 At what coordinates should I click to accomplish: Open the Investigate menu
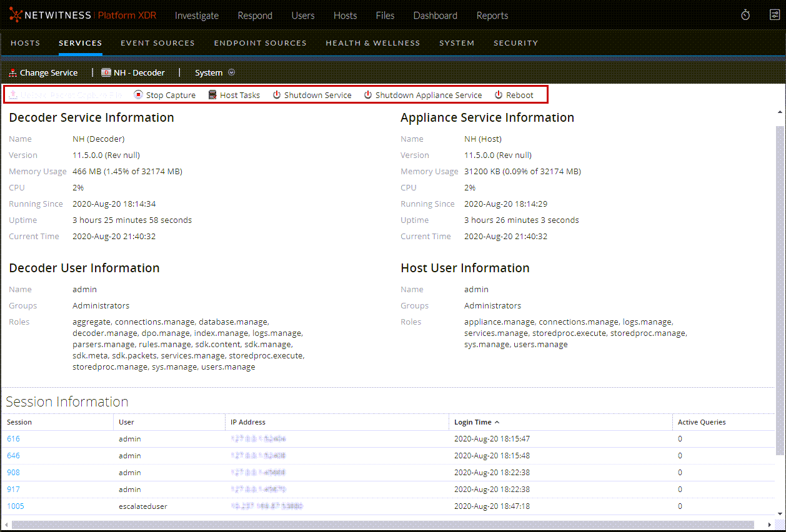(197, 16)
